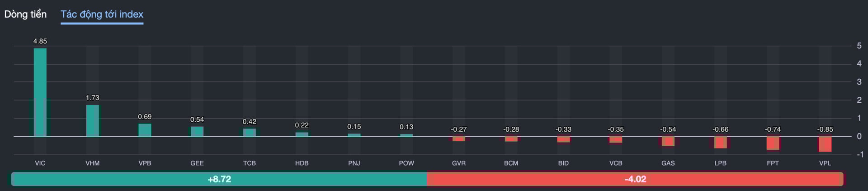
Task: Switch to the Dòng tiền tab
Action: 25,14
